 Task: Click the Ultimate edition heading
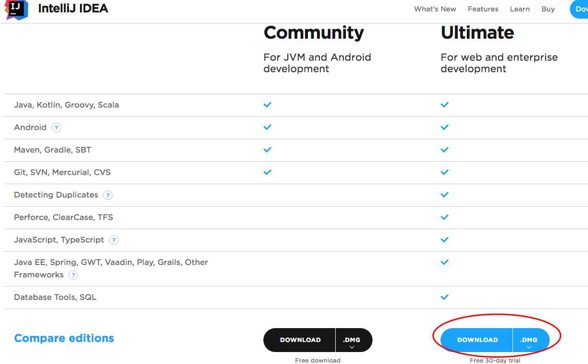(x=477, y=33)
